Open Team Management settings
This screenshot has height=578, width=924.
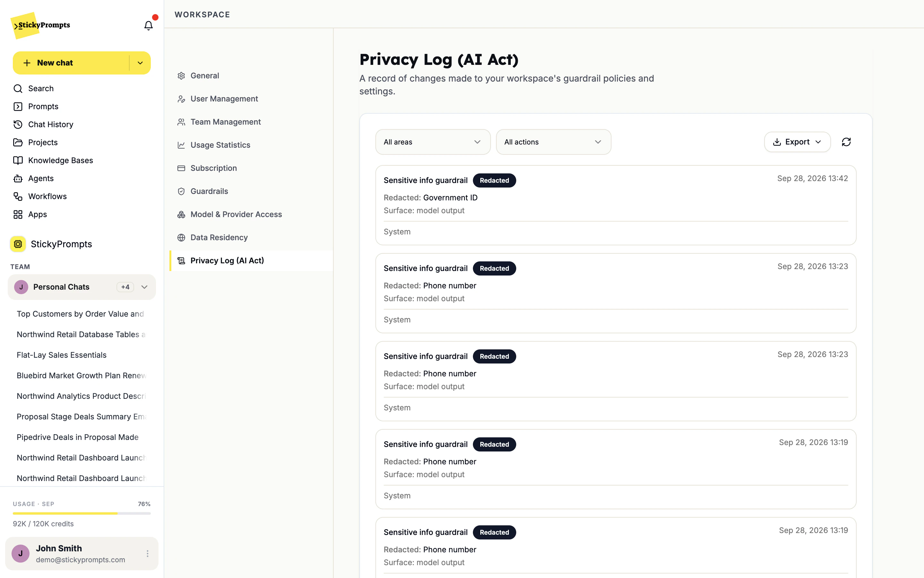coord(251,122)
